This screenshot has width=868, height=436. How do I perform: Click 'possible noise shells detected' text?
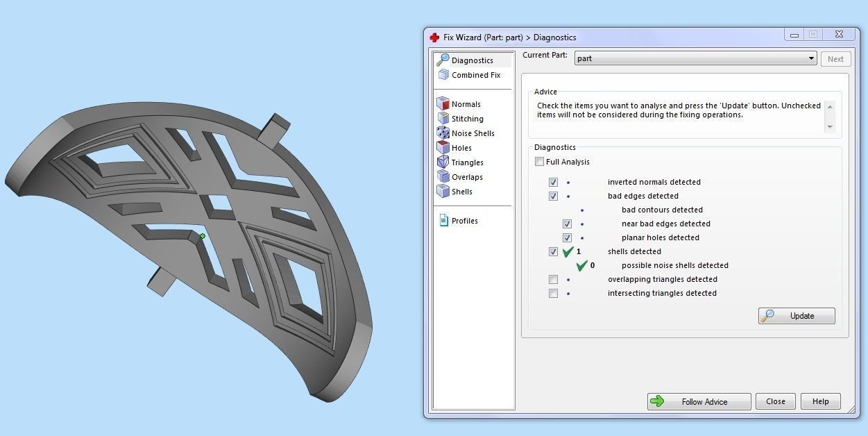point(675,265)
